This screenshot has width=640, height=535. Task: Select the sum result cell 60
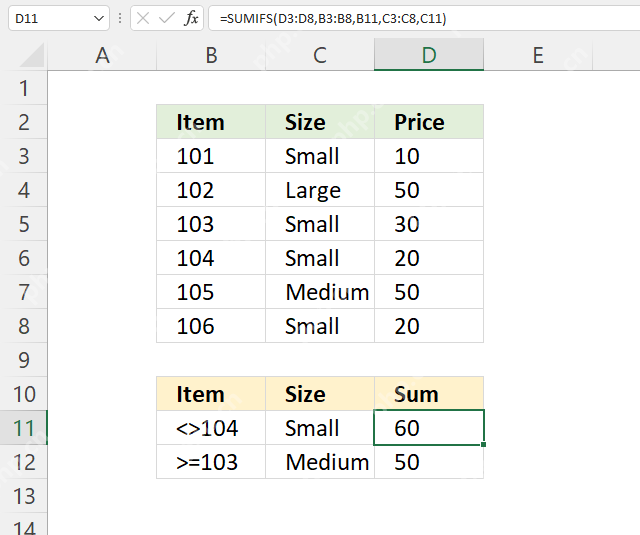coord(429,428)
